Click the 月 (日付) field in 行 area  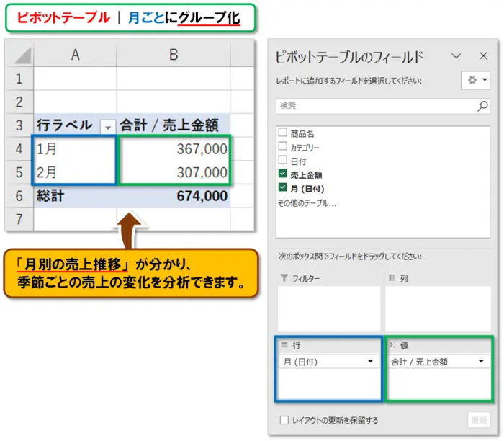(329, 362)
